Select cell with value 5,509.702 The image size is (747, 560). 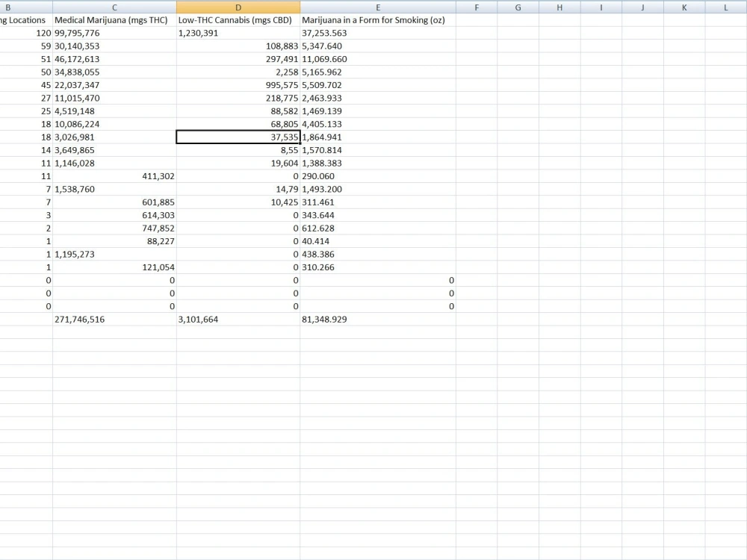pos(378,85)
